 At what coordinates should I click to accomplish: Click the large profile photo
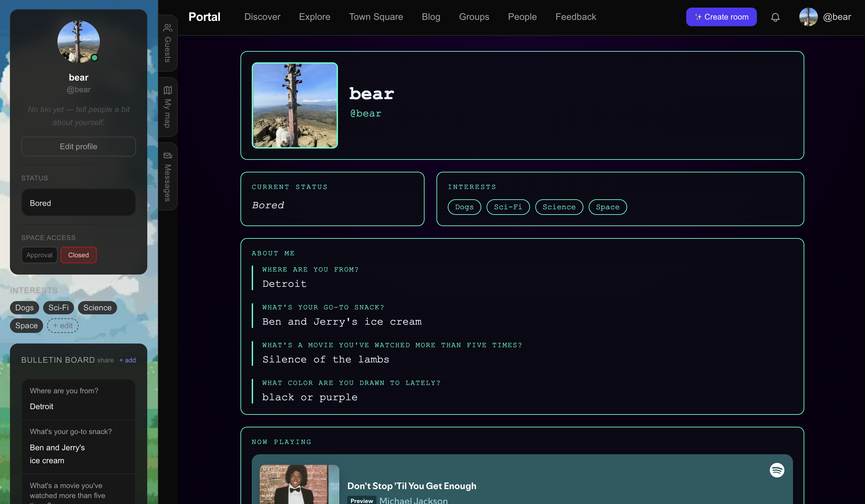click(x=295, y=105)
